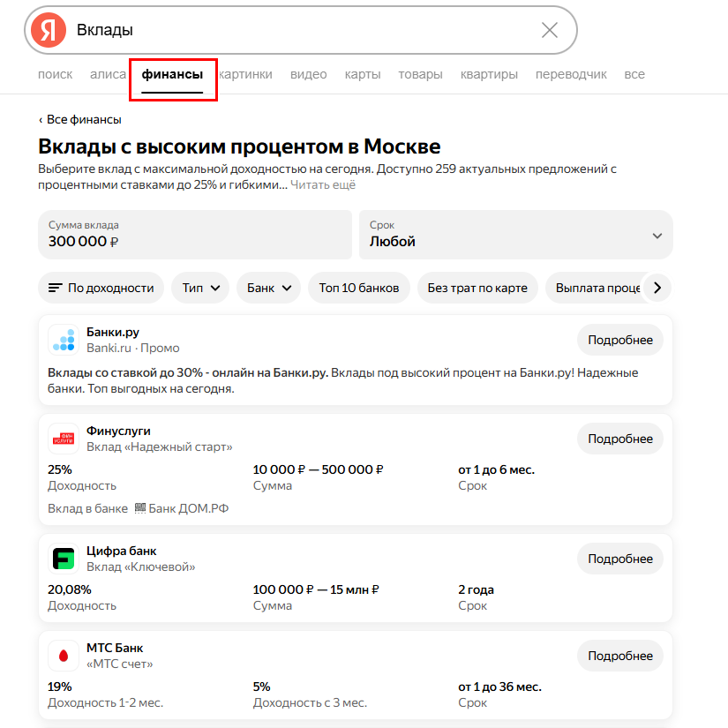
Task: Toggle the Без трат по карте filter
Action: click(x=477, y=288)
